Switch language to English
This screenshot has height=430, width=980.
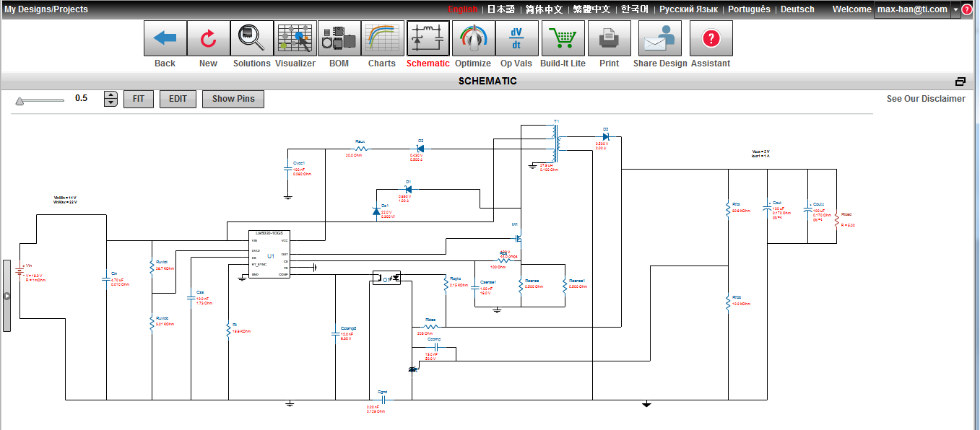pos(462,9)
